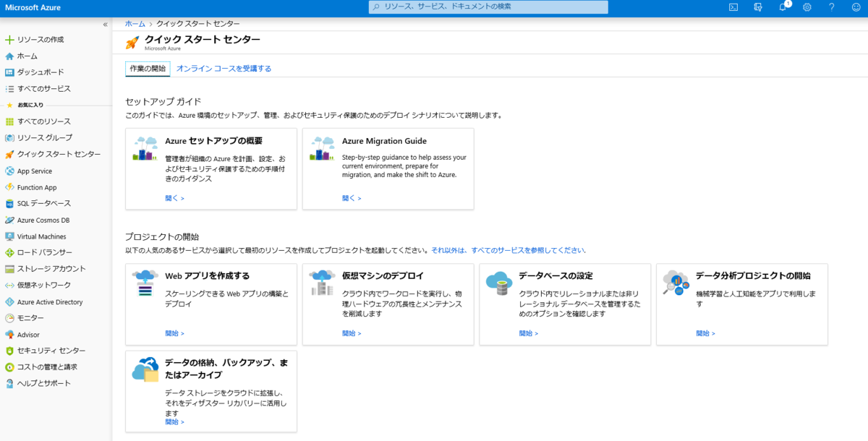Screen dimensions: 868x441
Task: Open feedback smiley icon
Action: [856, 7]
